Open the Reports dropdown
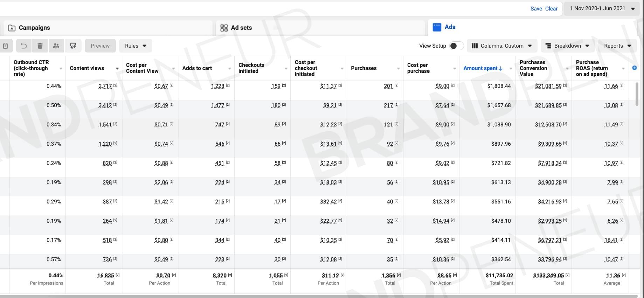 617,46
